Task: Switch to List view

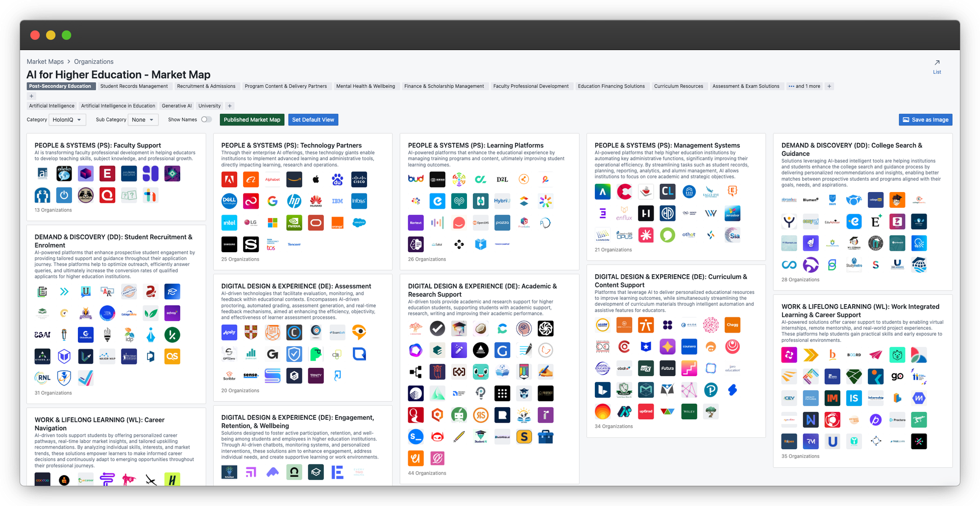Action: (937, 67)
